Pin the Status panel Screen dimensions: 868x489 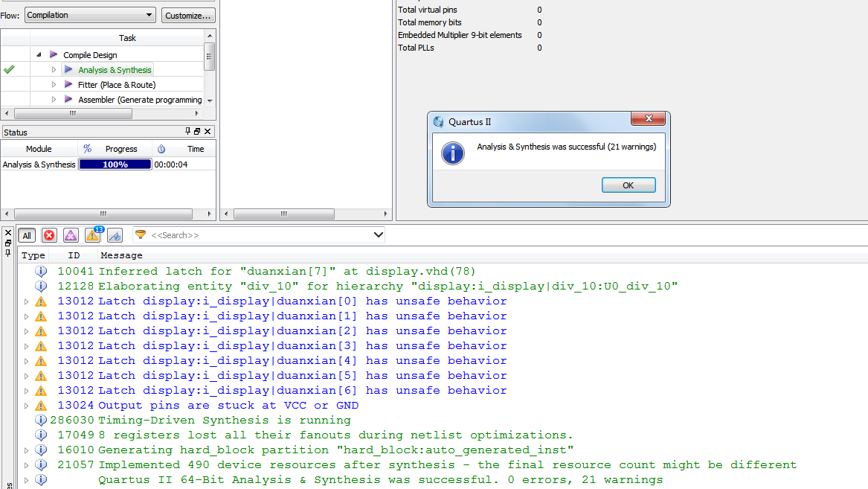(x=187, y=132)
